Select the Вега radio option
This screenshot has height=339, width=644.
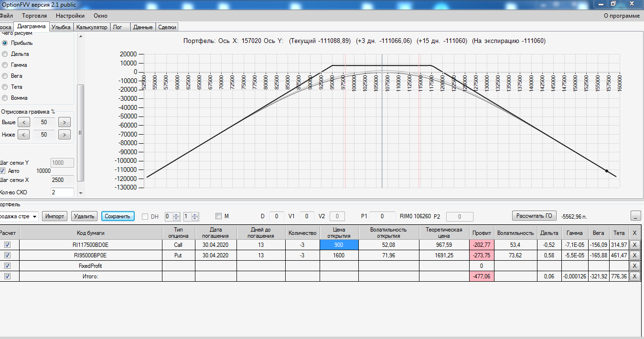[5, 76]
